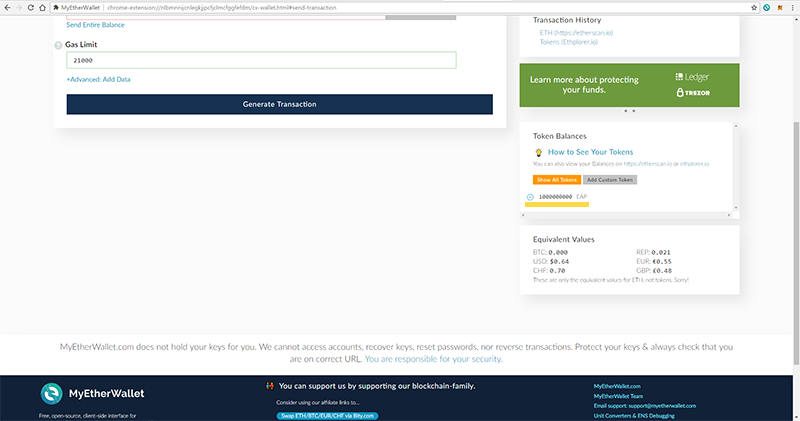Click the GBP: £0.48 equivalent value
This screenshot has width=800, height=421.
coord(654,270)
